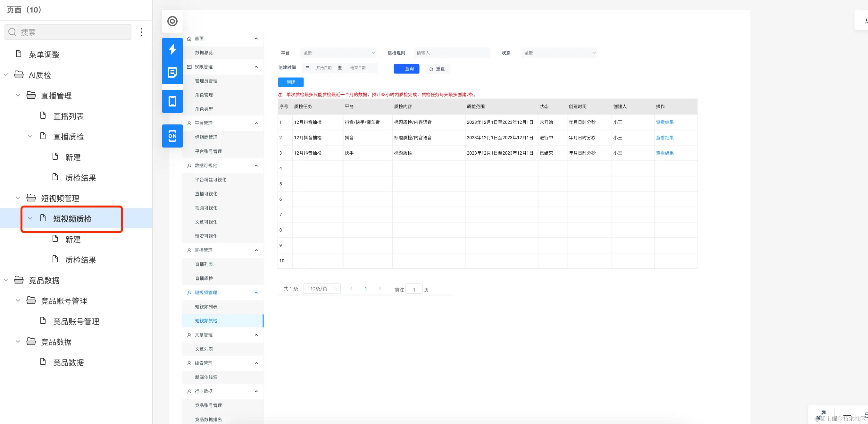The height and width of the screenshot is (424, 868).
Task: Open the 10条/页 page size dropdown
Action: click(322, 289)
